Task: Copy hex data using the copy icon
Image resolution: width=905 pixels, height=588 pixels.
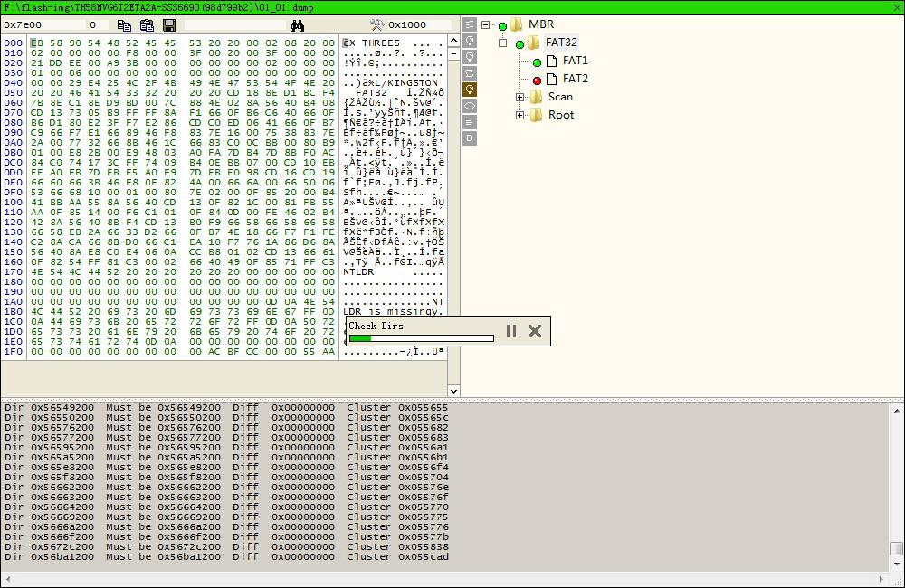Action: click(x=124, y=24)
